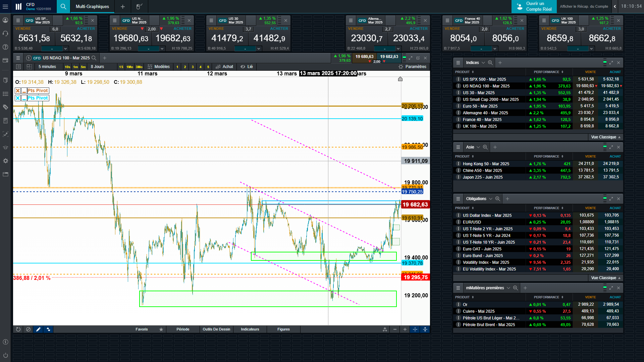The image size is (644, 362).
Task: Click Ouvrir un Compte Réel button
Action: pyautogui.click(x=534, y=6)
